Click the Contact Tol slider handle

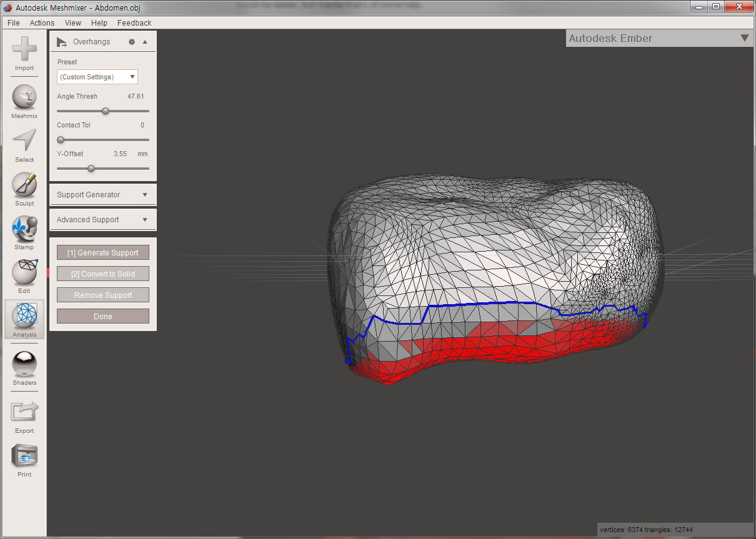coord(61,139)
